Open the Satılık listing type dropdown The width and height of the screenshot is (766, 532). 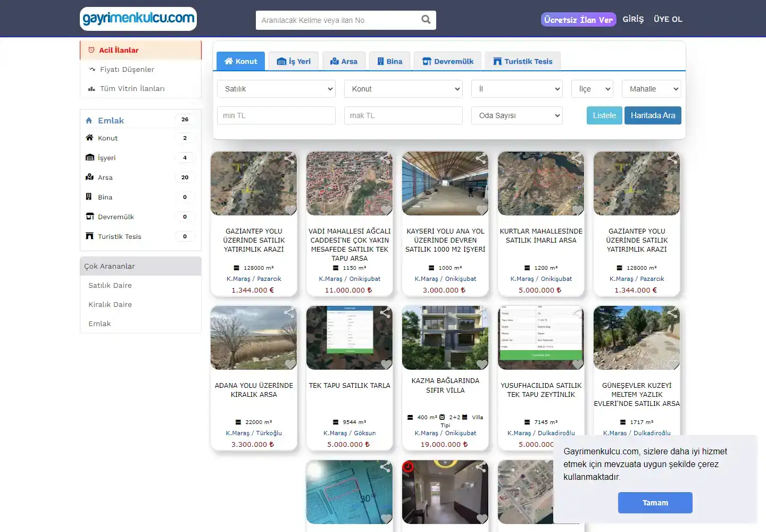[x=276, y=89]
